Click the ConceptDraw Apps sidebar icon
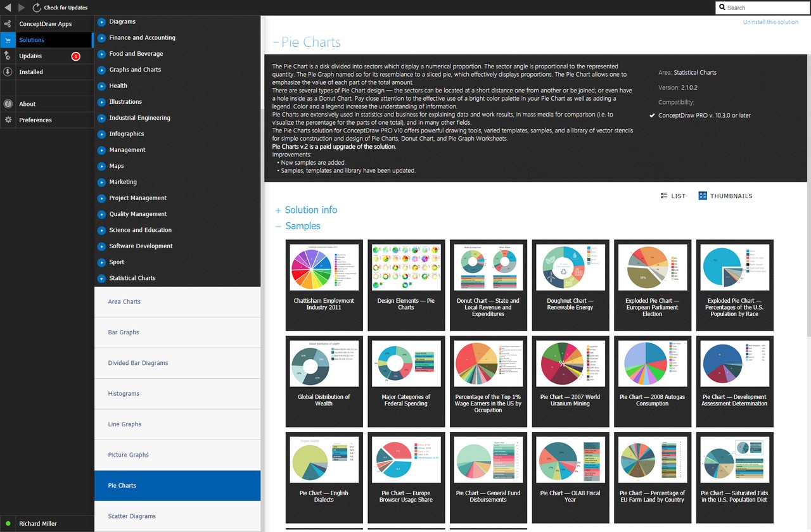Screen dimensions: 811x532 click(x=8, y=24)
